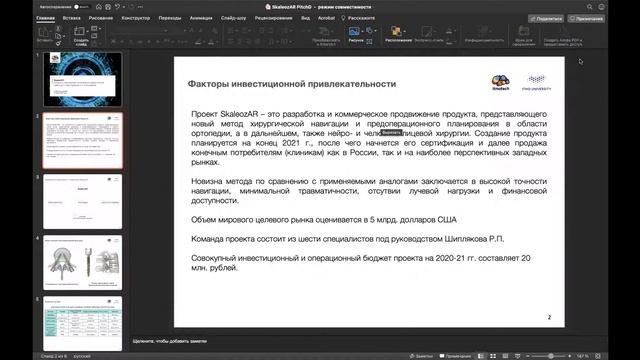Click the Format Painter brush icon
This screenshot has height=360, width=640.
tap(58, 43)
